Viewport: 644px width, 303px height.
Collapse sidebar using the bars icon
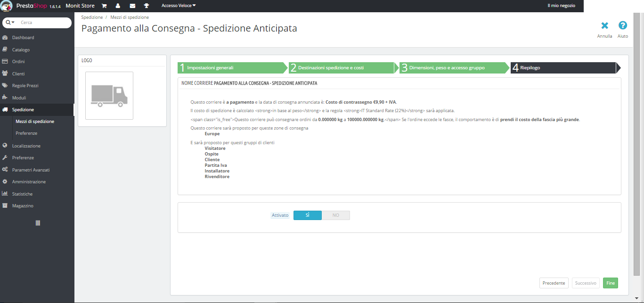point(38,223)
